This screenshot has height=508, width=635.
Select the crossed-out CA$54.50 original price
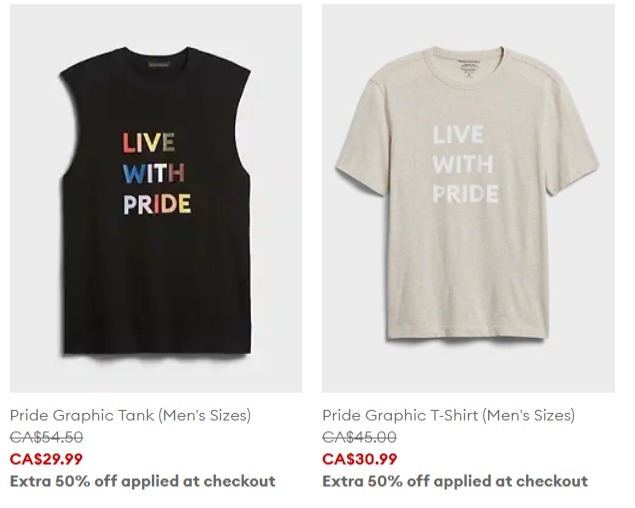pos(47,437)
